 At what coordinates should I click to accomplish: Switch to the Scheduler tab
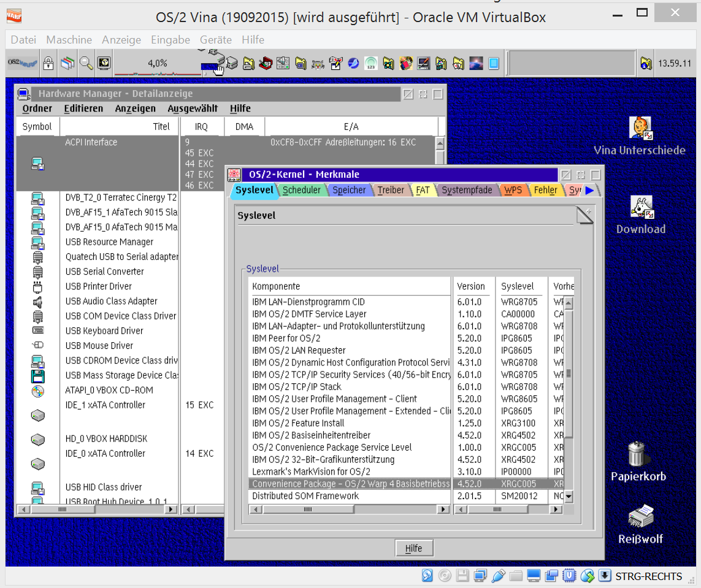point(301,190)
